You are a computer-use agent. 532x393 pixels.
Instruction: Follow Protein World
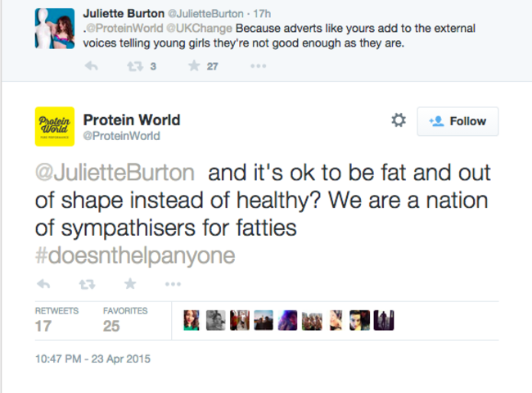(458, 121)
